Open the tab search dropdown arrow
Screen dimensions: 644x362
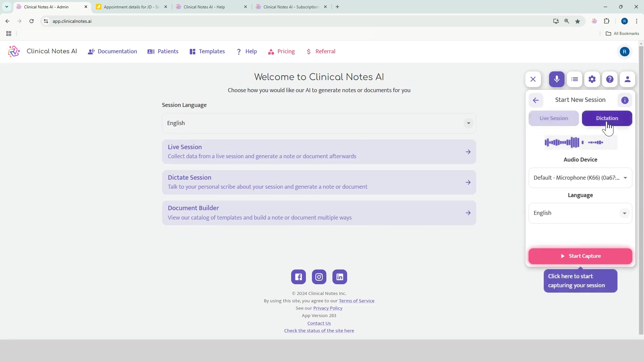tap(7, 7)
